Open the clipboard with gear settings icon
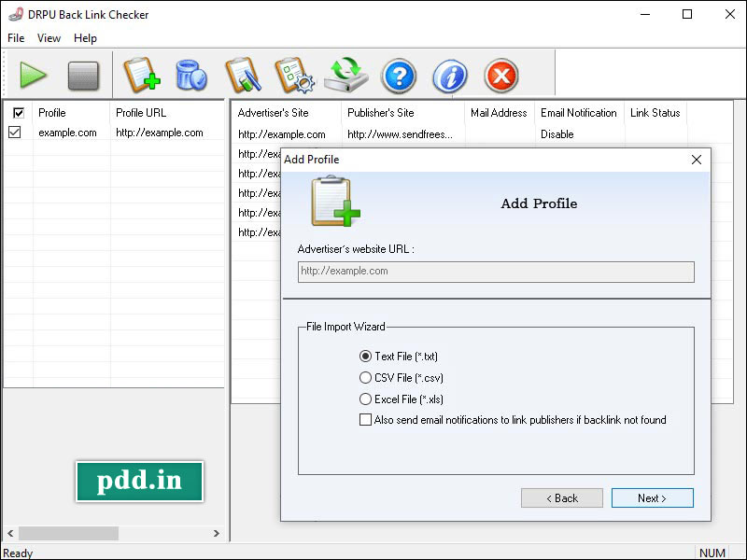Viewport: 747px width, 560px height. point(293,75)
